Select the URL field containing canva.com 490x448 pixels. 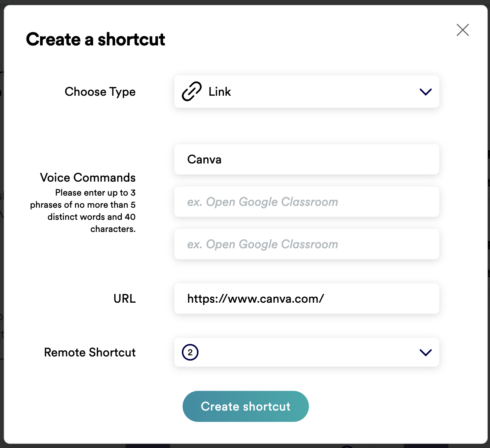306,299
